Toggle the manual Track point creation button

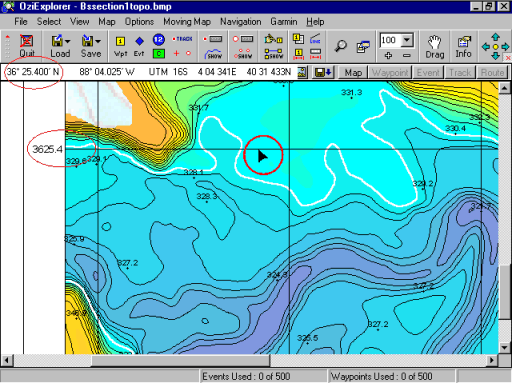[x=182, y=39]
